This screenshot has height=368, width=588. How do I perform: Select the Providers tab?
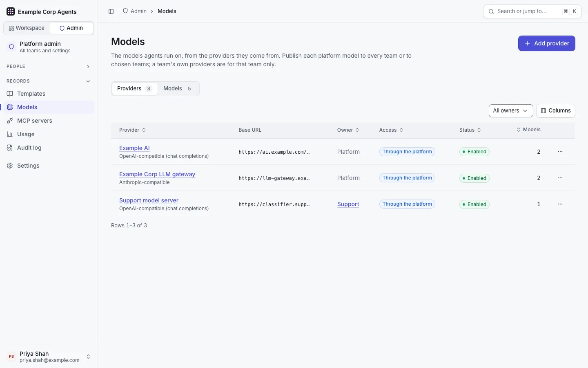tap(135, 89)
